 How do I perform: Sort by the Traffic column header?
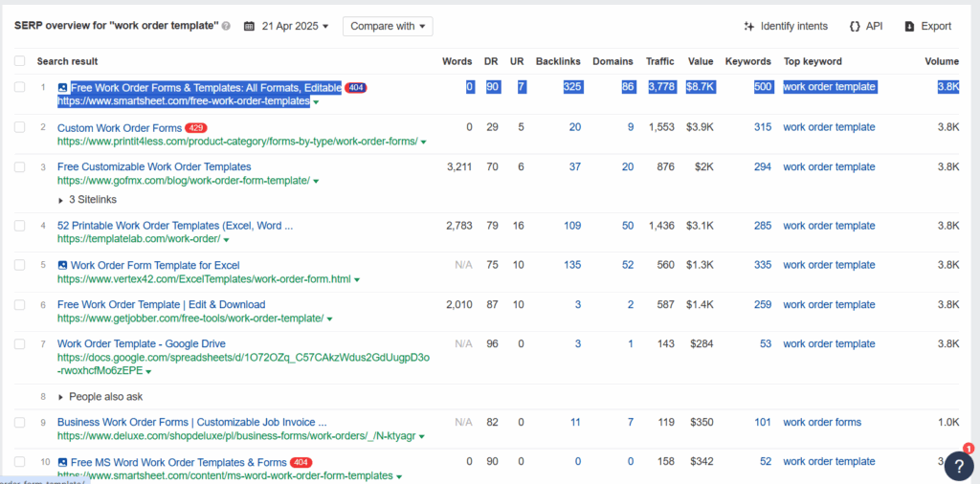660,61
